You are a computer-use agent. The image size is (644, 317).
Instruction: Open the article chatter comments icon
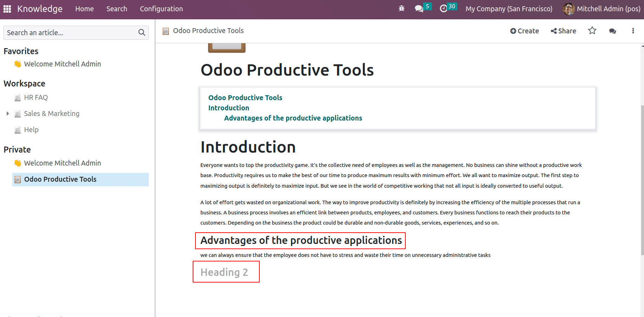612,31
